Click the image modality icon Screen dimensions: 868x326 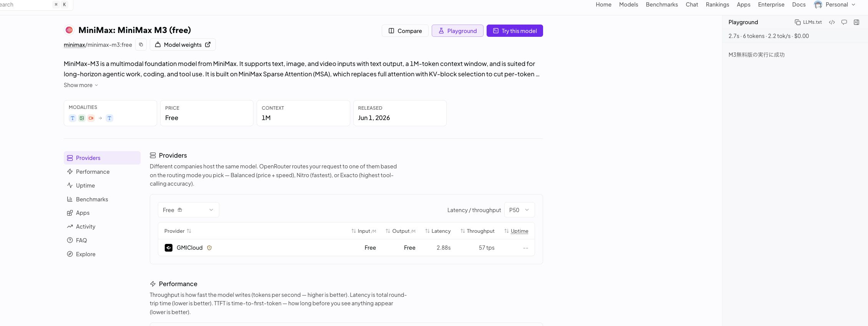82,118
